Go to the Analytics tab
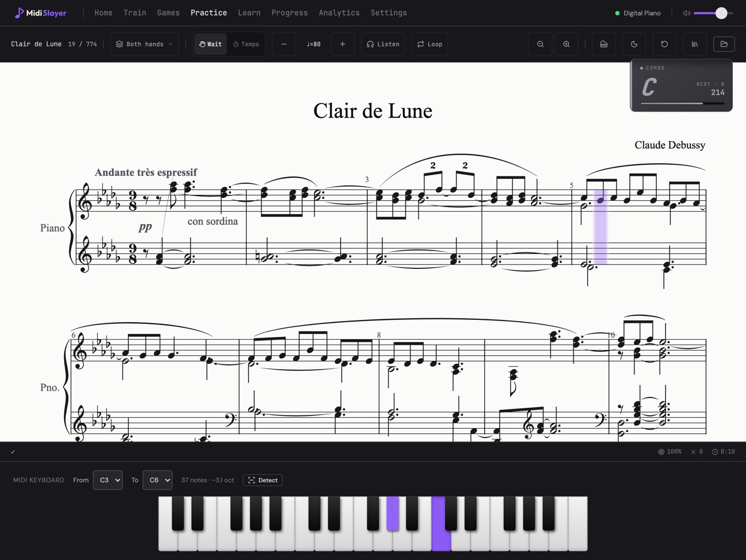This screenshot has width=746, height=560. (339, 13)
